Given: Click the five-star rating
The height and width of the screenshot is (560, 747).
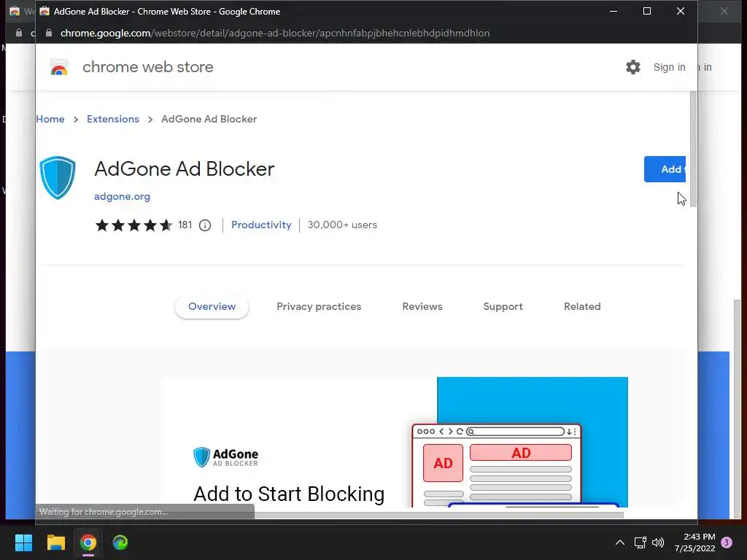Looking at the screenshot, I should click(134, 225).
